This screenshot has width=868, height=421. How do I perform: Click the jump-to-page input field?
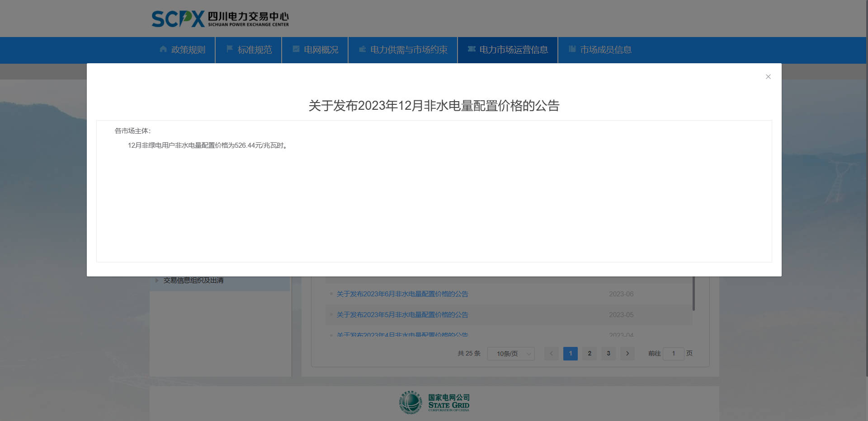pyautogui.click(x=673, y=354)
